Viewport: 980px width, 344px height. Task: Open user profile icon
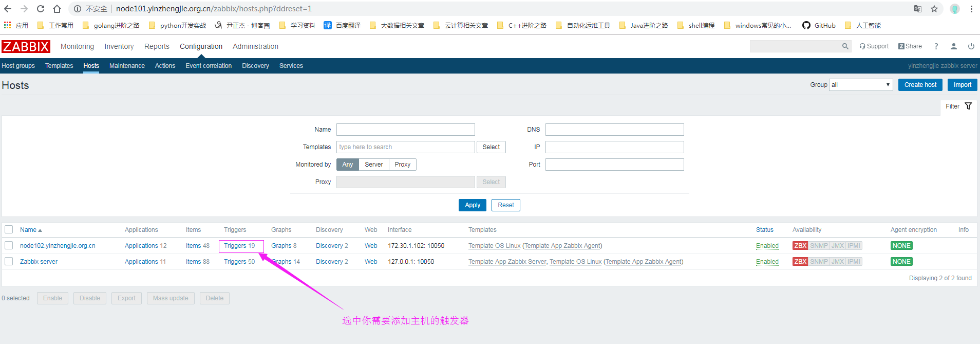[954, 46]
